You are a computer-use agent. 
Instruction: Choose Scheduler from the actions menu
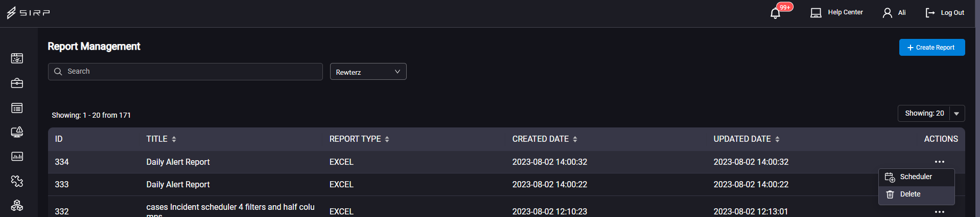(916, 177)
